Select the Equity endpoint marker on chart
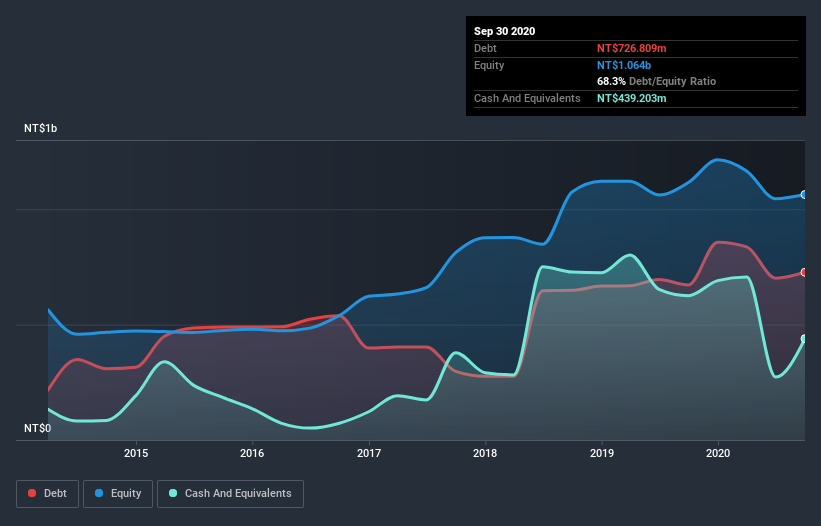The height and width of the screenshot is (526, 821). coord(804,195)
